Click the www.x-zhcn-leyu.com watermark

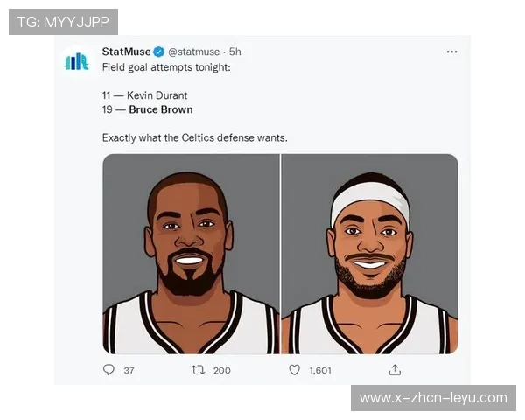pos(433,398)
